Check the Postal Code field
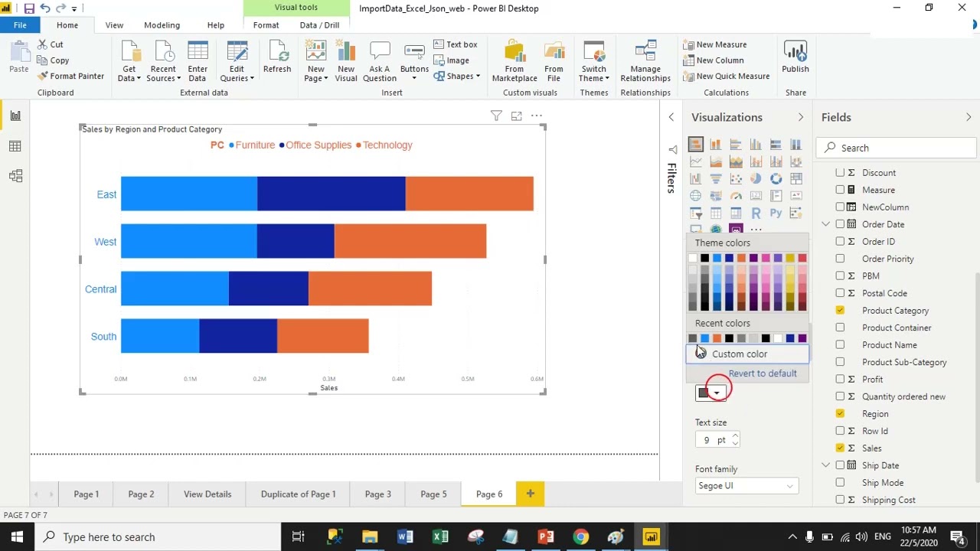 point(840,293)
